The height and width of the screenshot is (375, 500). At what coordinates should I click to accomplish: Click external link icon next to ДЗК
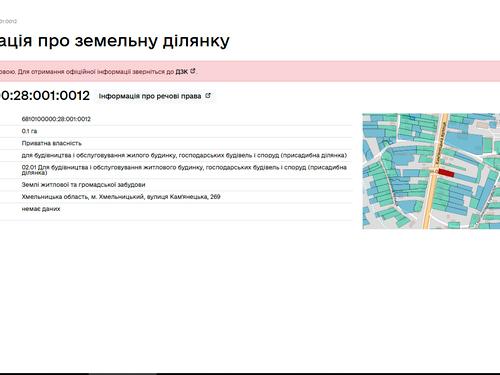(192, 71)
